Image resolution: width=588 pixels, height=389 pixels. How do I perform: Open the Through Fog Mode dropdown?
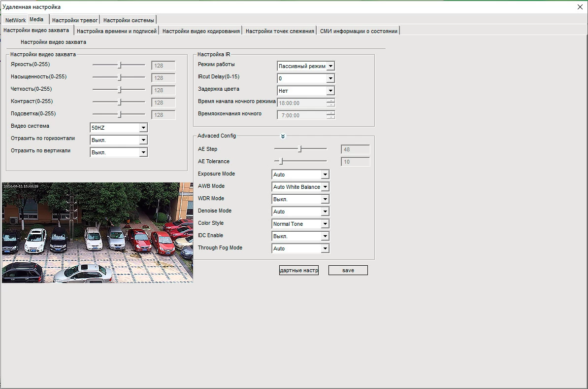tap(300, 248)
